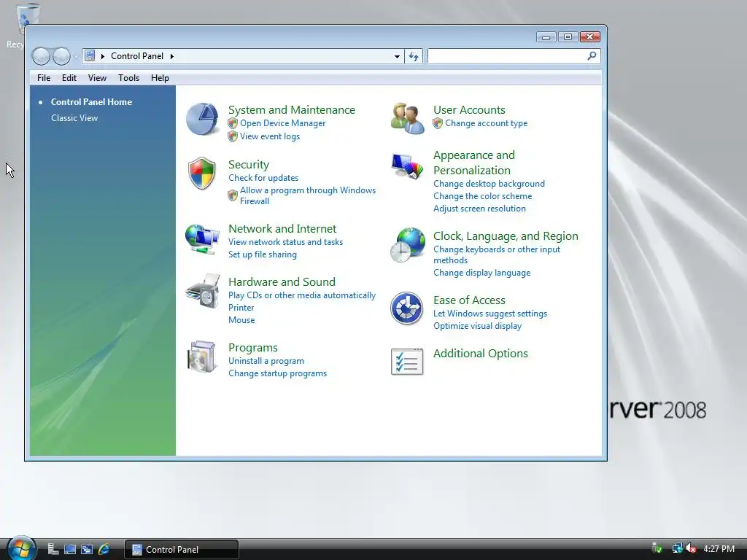The height and width of the screenshot is (560, 747).
Task: Click Change desktop background
Action: (489, 184)
